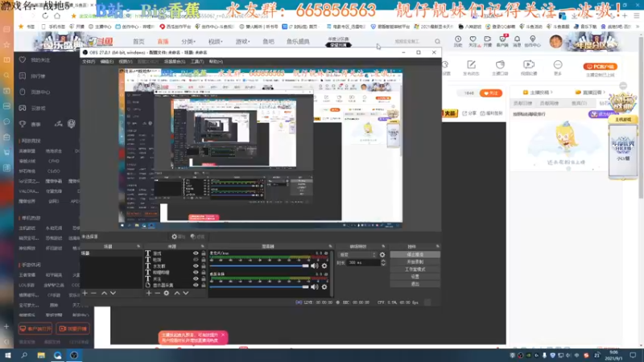Open 视图(V) menu in OBS
Viewport: 644px width, 362px height.
(x=126, y=62)
